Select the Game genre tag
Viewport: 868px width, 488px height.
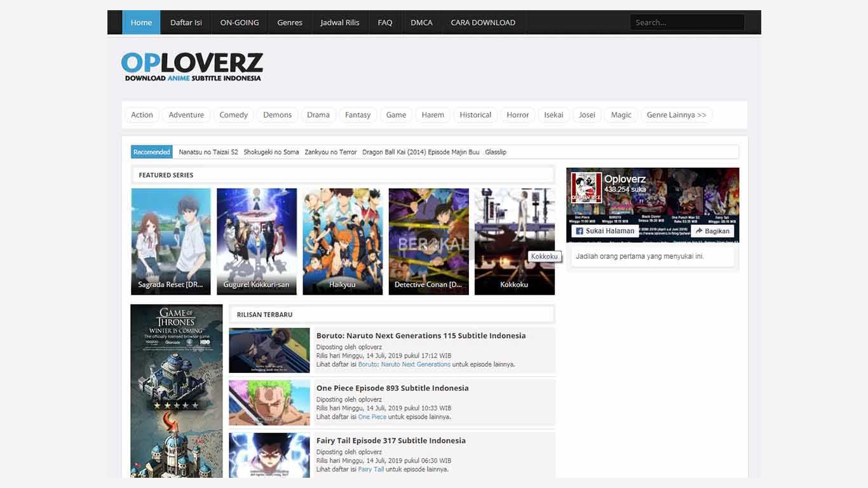coord(396,115)
